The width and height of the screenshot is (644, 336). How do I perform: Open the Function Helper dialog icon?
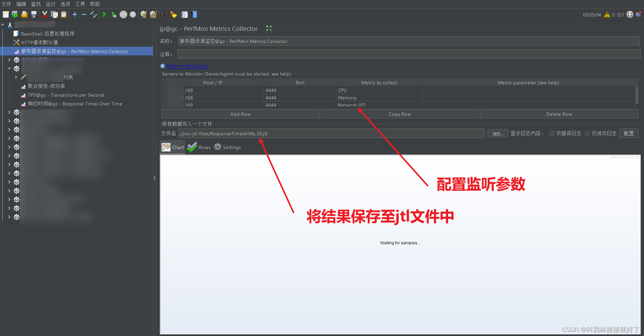click(x=184, y=14)
